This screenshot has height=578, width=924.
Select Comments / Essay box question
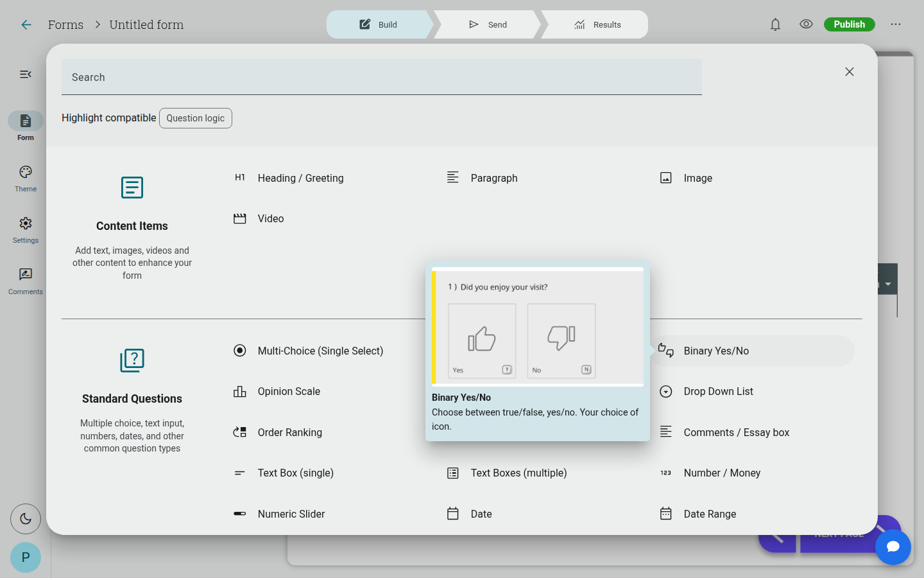[x=752, y=432]
